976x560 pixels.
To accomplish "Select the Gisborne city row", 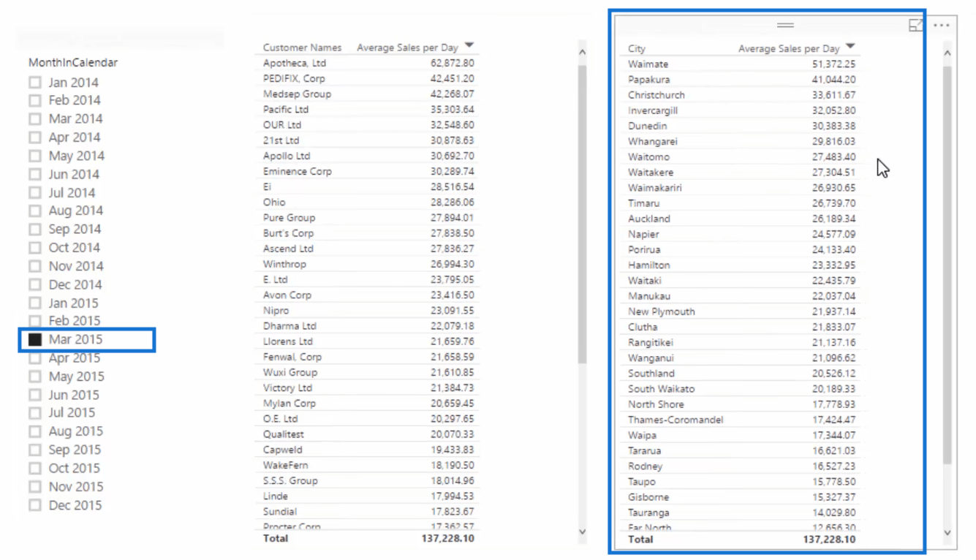I will (x=741, y=497).
